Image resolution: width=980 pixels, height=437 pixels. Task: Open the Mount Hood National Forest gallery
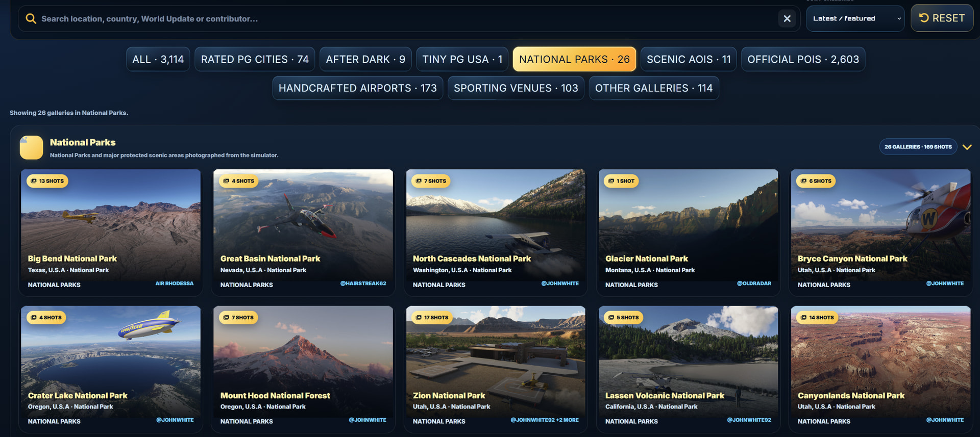point(303,369)
